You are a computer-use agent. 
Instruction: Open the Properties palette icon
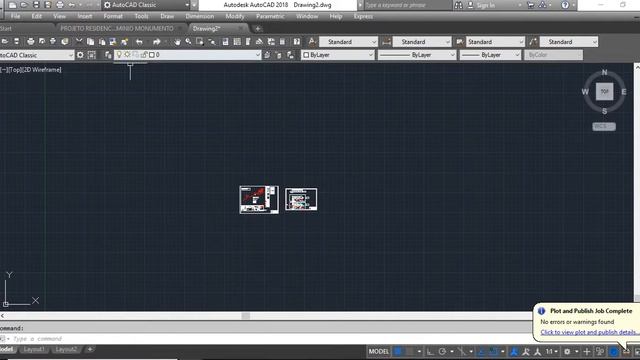click(x=225, y=42)
